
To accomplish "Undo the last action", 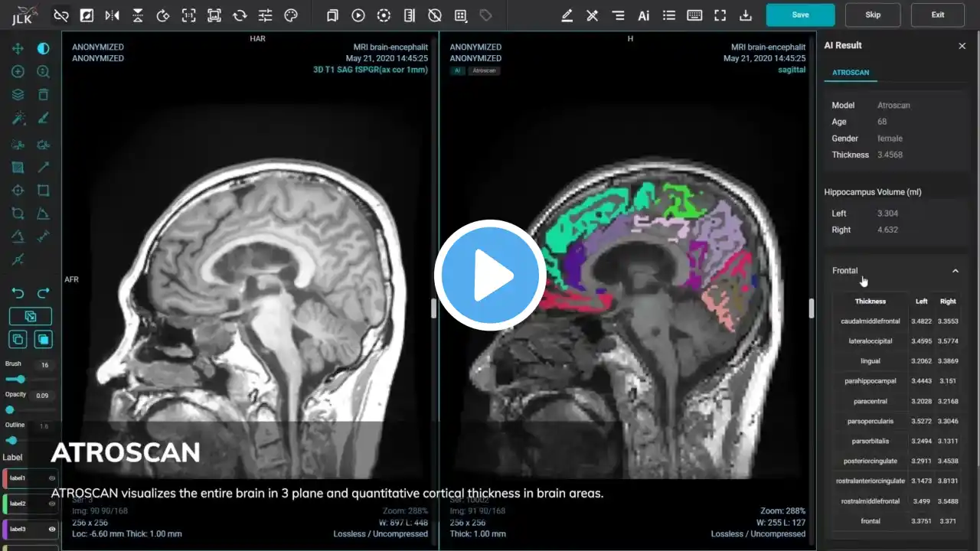I will (x=18, y=293).
